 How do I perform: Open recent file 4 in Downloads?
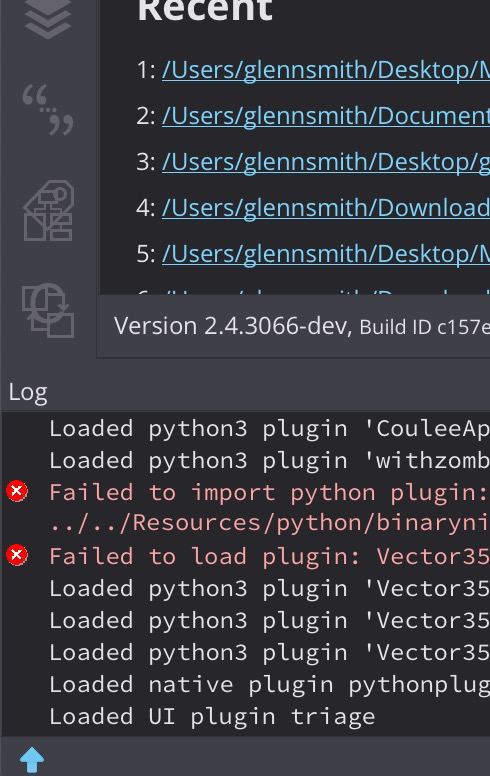[x=326, y=208]
